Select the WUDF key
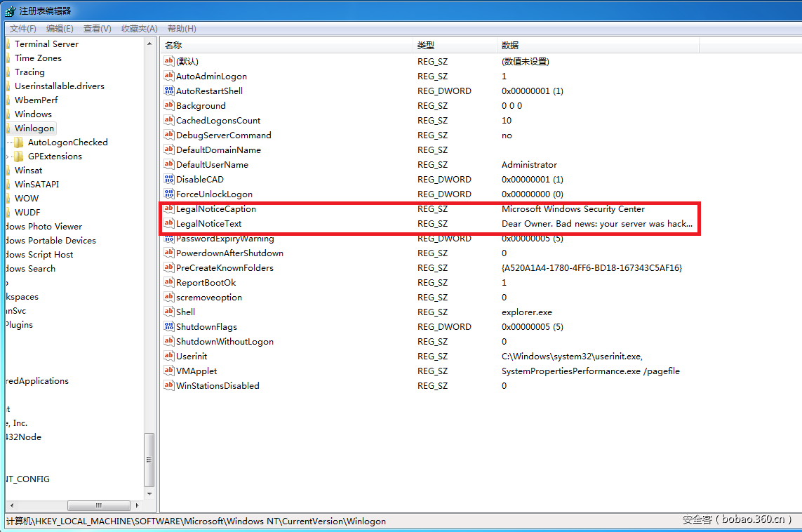 click(27, 212)
